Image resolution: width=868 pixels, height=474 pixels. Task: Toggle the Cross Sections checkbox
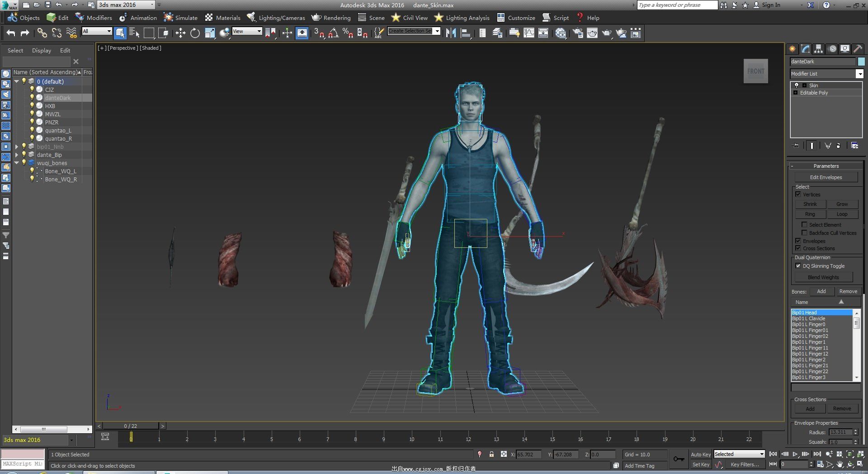tap(798, 248)
